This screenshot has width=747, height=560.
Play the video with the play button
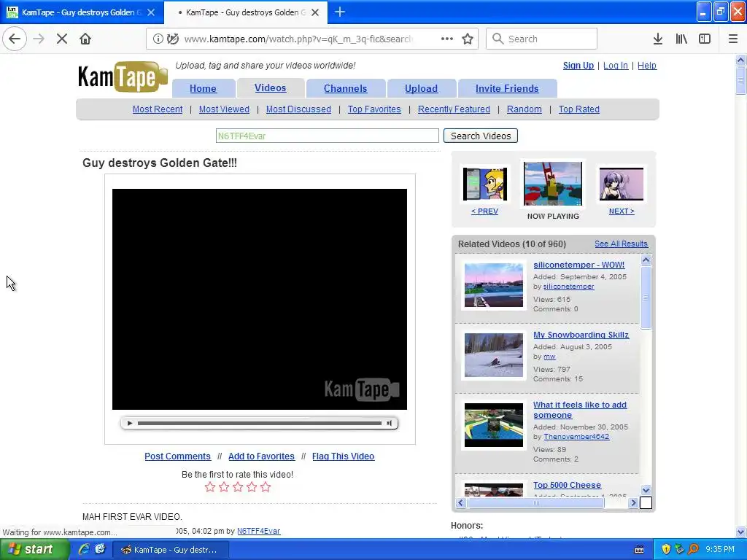point(130,423)
